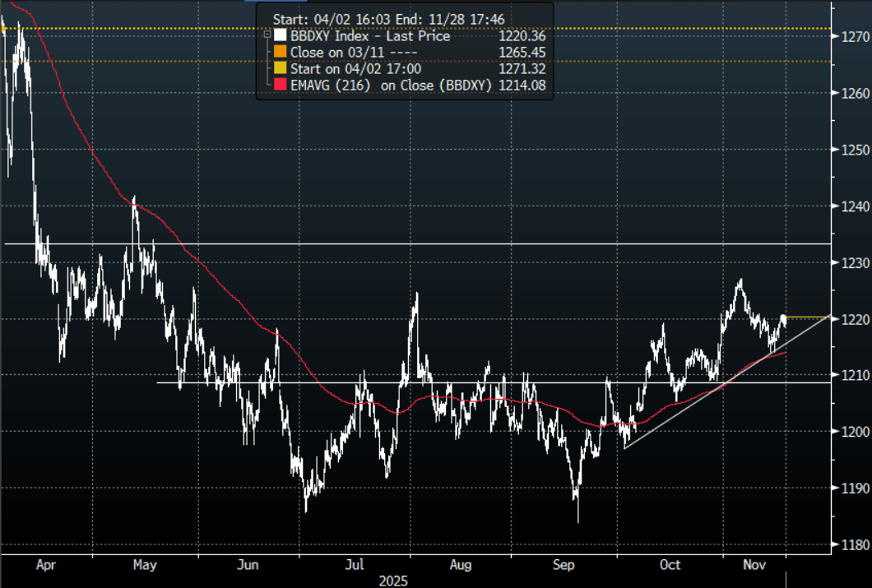Image resolution: width=872 pixels, height=588 pixels.
Task: Select the BBDXY Index - Last Price label
Action: tap(370, 36)
